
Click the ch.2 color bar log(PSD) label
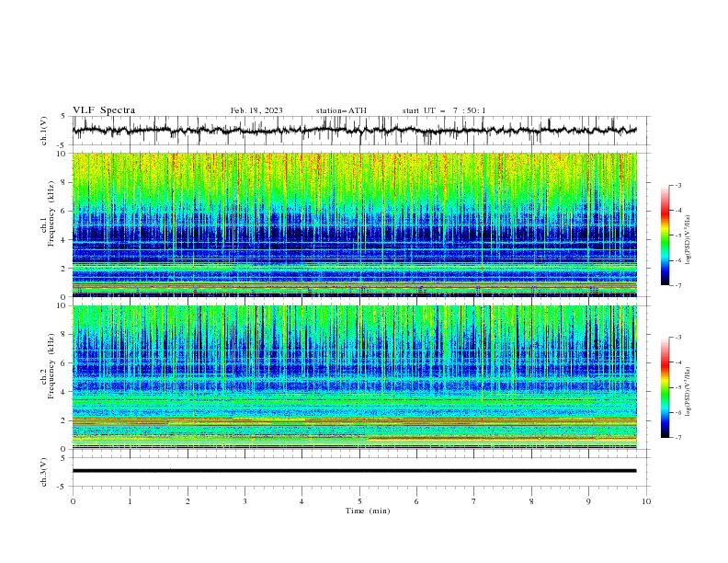point(688,392)
